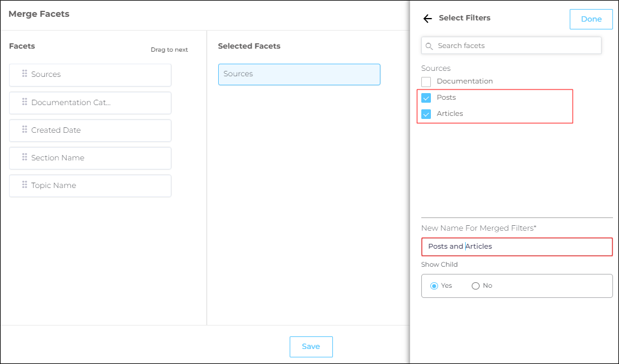Click the back arrow beside Select Filters
Viewport: 619px width, 364px height.
tap(427, 19)
